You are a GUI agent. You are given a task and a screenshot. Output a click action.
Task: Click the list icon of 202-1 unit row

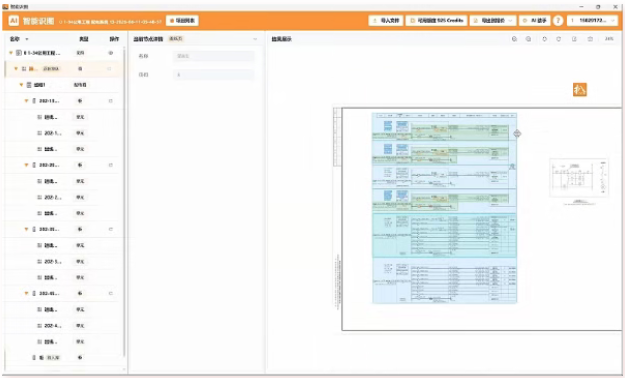pos(39,133)
